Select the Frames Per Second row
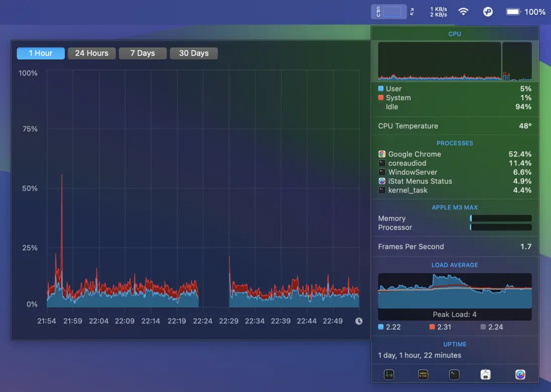Image resolution: width=551 pixels, height=392 pixels. pos(455,246)
